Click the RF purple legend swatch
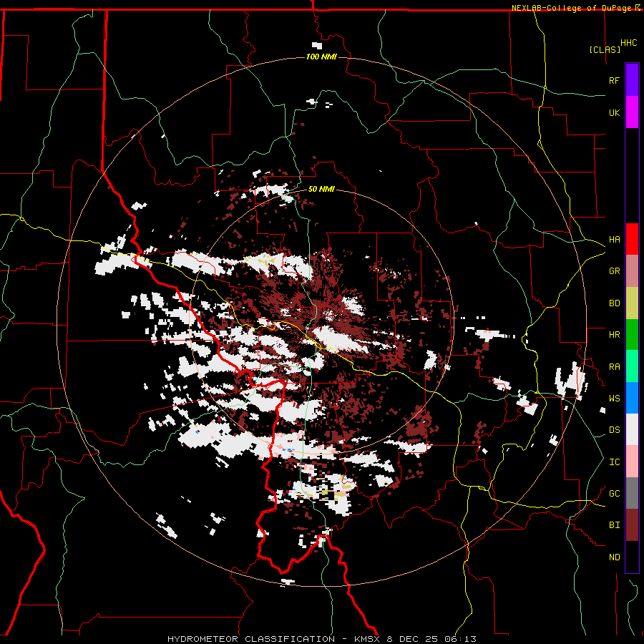644x644 pixels. 632,80
